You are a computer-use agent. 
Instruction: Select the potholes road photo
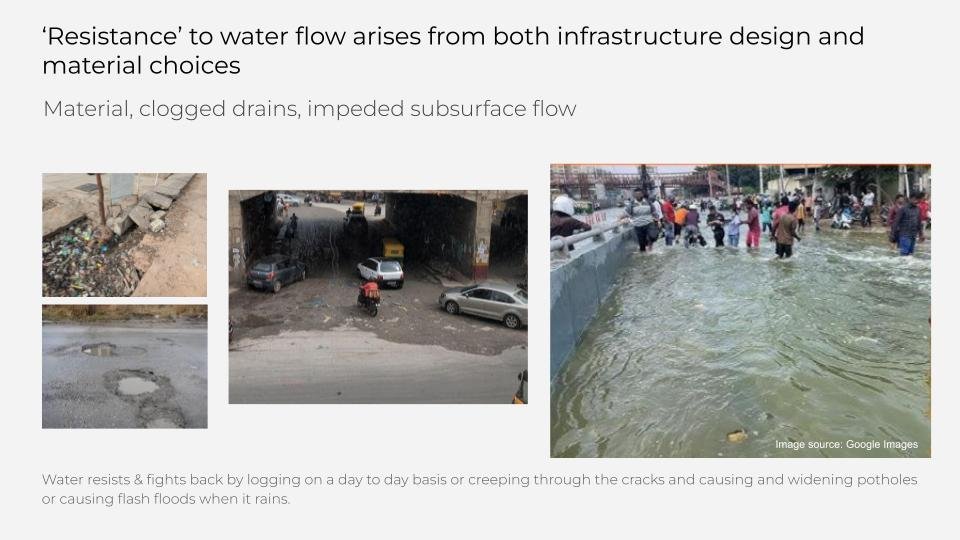(124, 366)
